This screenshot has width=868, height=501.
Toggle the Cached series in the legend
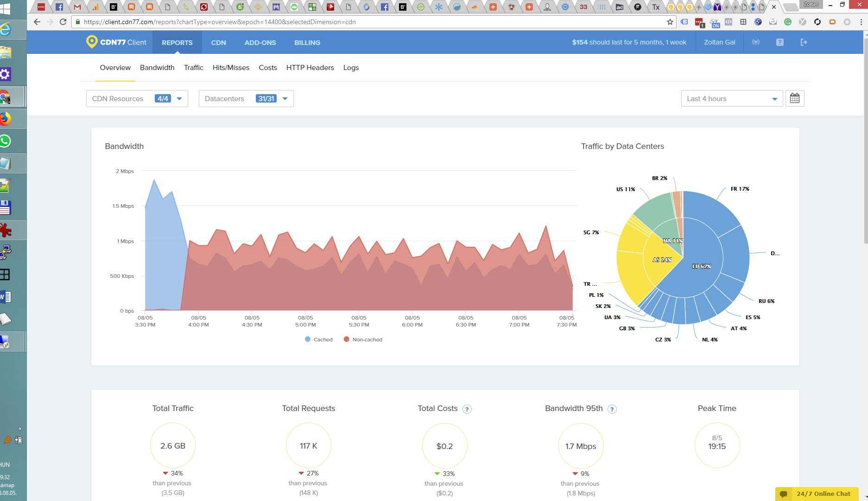coord(319,340)
